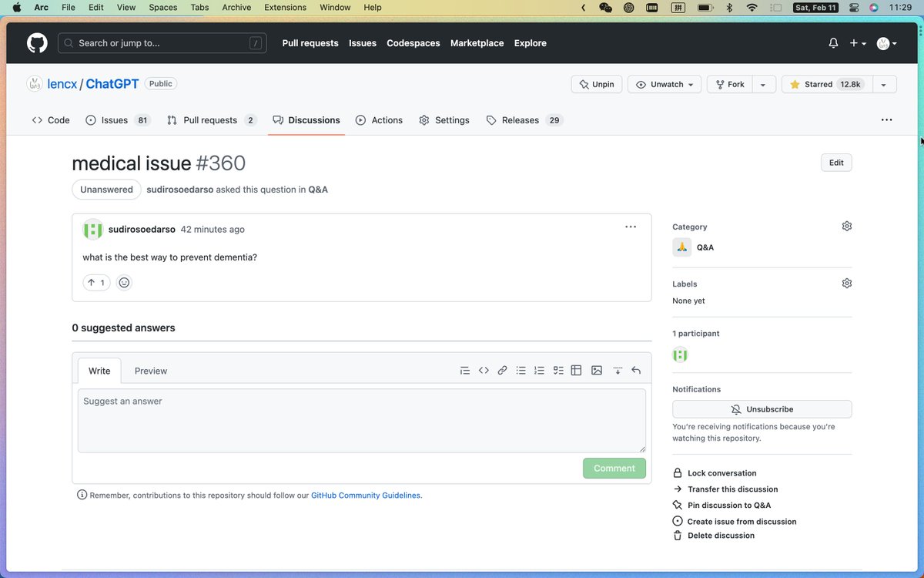Open the Pull requests repository tab
The image size is (924, 578).
pos(211,120)
